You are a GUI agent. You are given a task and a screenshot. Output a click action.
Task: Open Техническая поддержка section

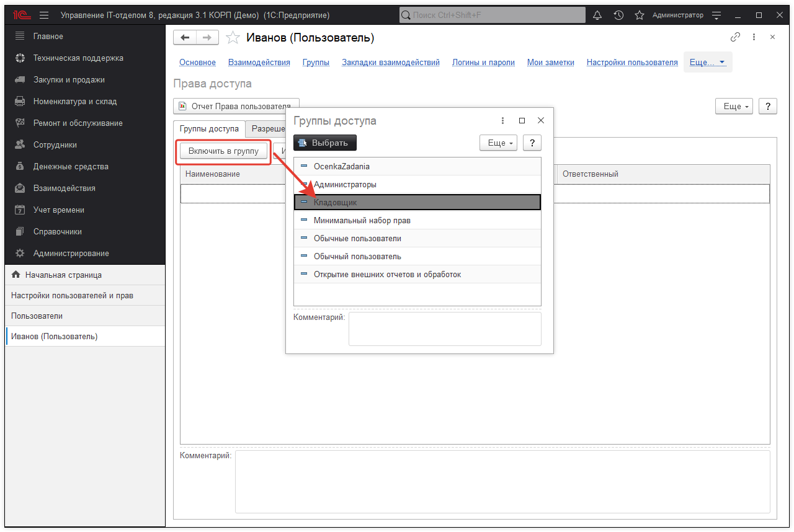point(78,58)
